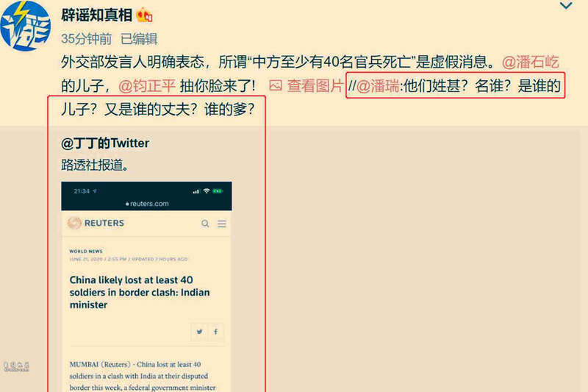
Task: Click the 路透社报道。 repost text
Action: coord(95,165)
